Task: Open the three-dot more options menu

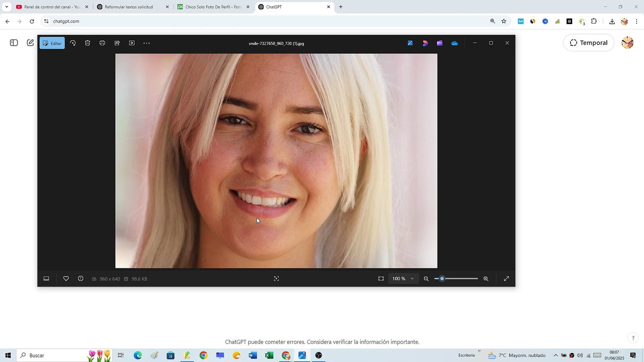Action: point(146,43)
